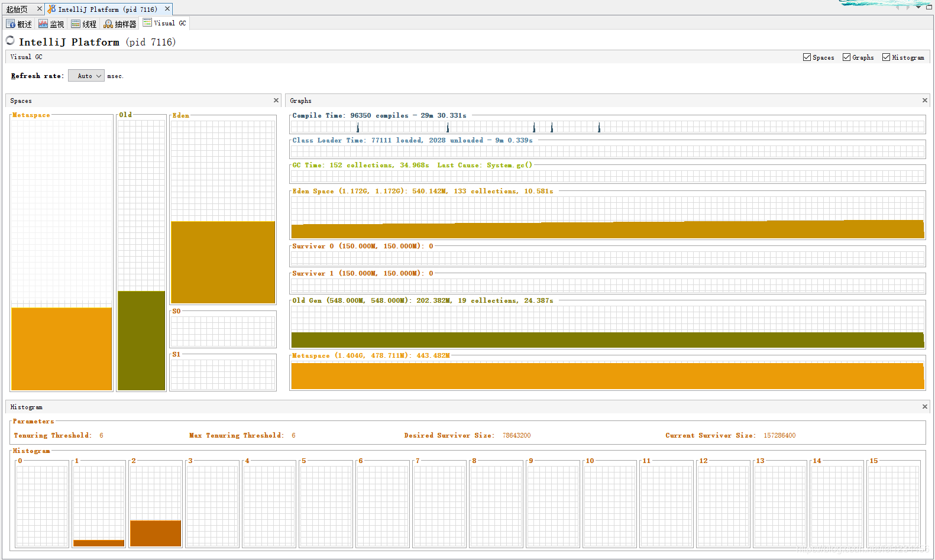Screen dimensions: 935x560
Task: Close the IntelliJ Platform (pid 7116) tab
Action: point(167,9)
